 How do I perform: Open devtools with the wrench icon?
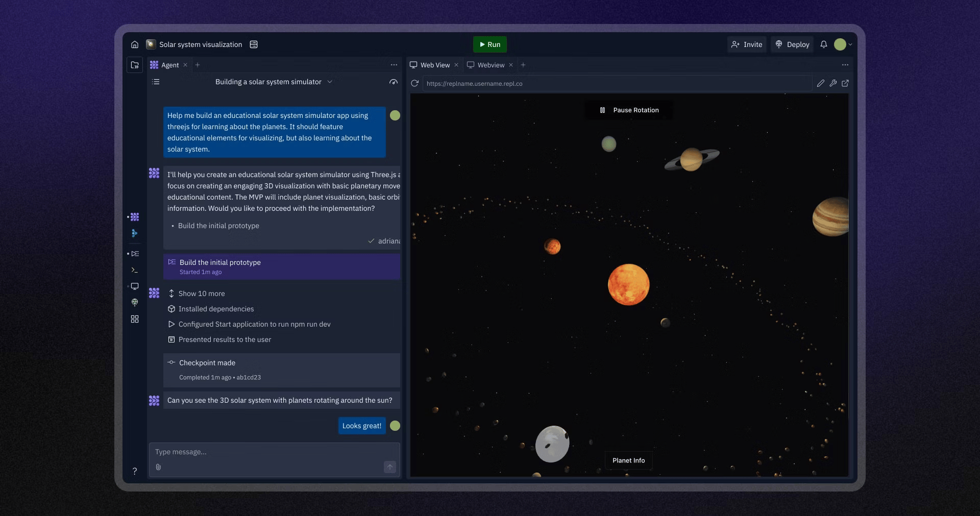(x=833, y=83)
